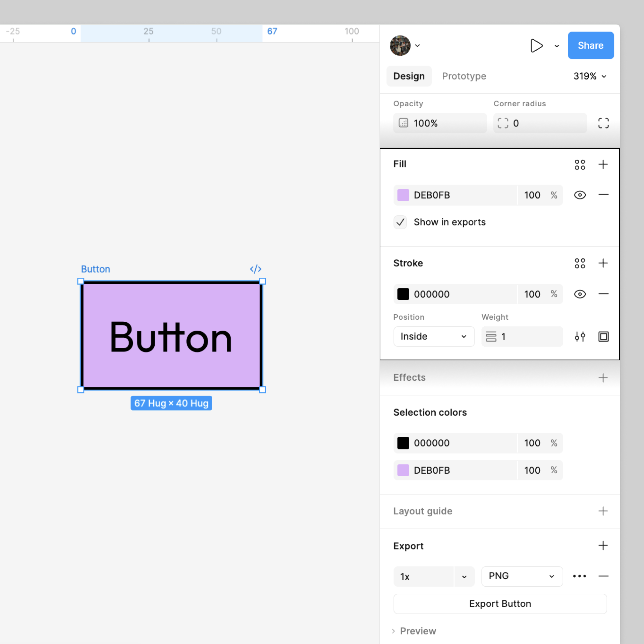
Task: Click individual corner radius icon
Action: coord(603,123)
